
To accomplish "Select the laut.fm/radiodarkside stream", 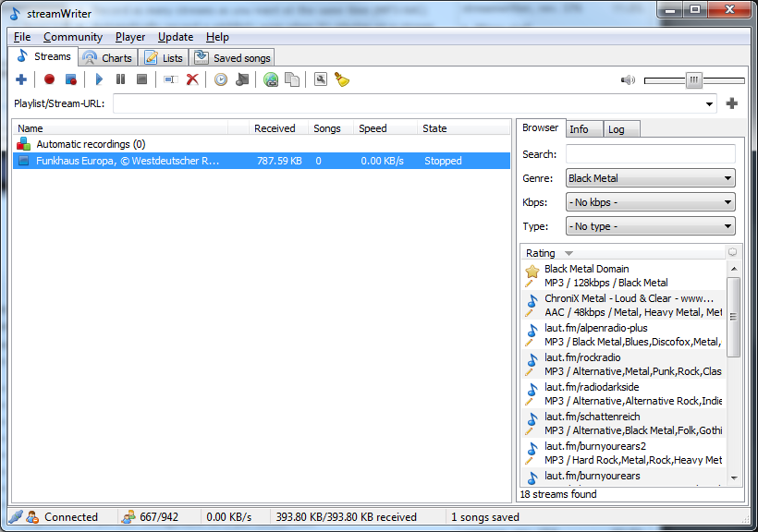I will [624, 393].
